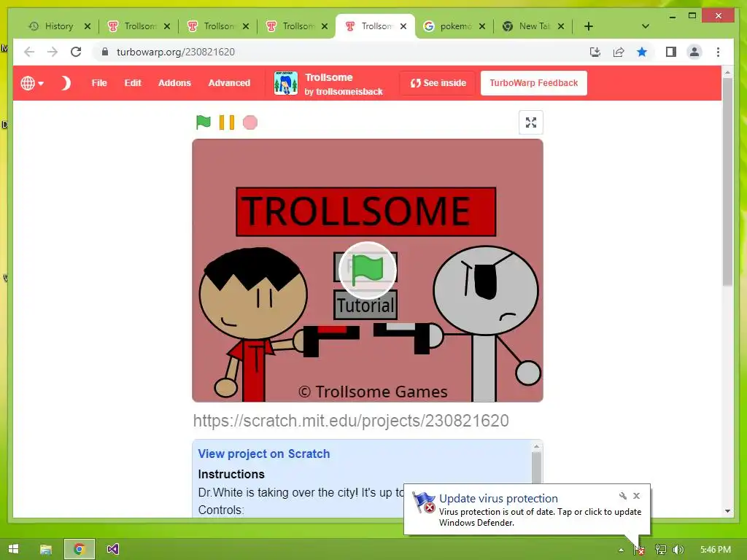Screen dimensions: 747x560
Task: Go back with the browser back arrow
Action: [29, 52]
